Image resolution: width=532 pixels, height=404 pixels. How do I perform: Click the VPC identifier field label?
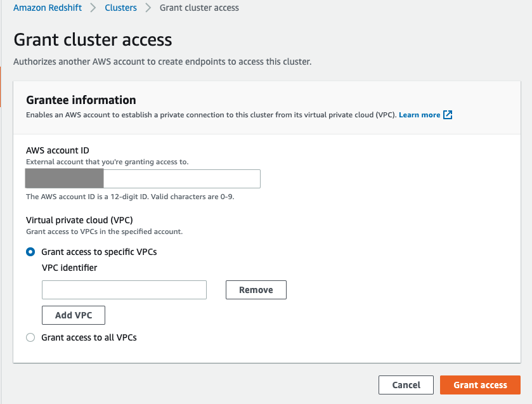click(x=70, y=268)
